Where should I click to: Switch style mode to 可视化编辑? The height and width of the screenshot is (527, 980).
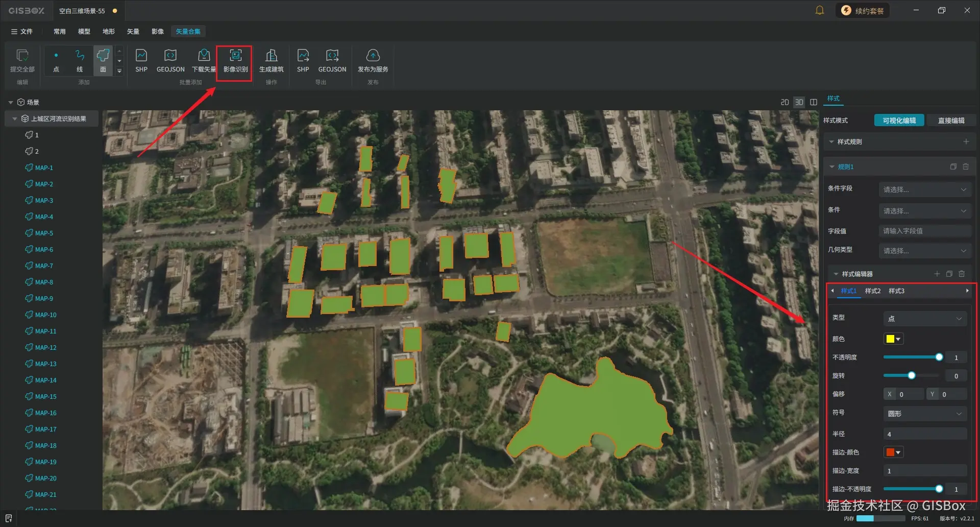pos(899,121)
